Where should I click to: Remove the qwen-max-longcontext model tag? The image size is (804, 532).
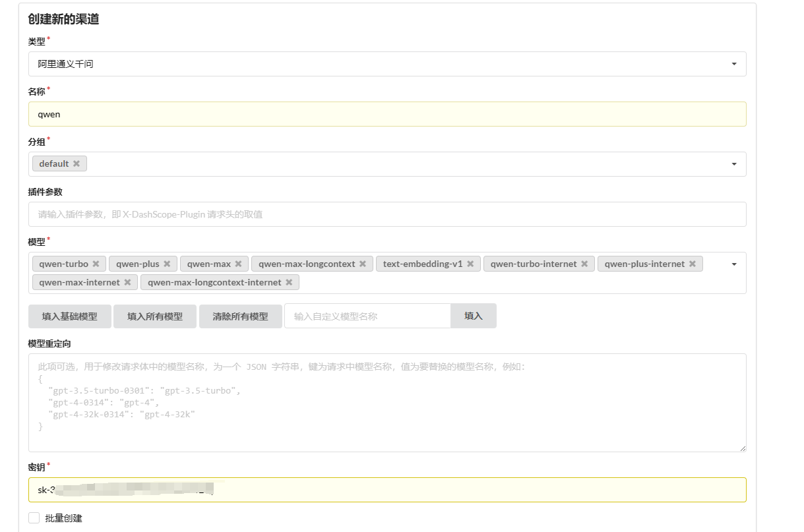tap(363, 264)
